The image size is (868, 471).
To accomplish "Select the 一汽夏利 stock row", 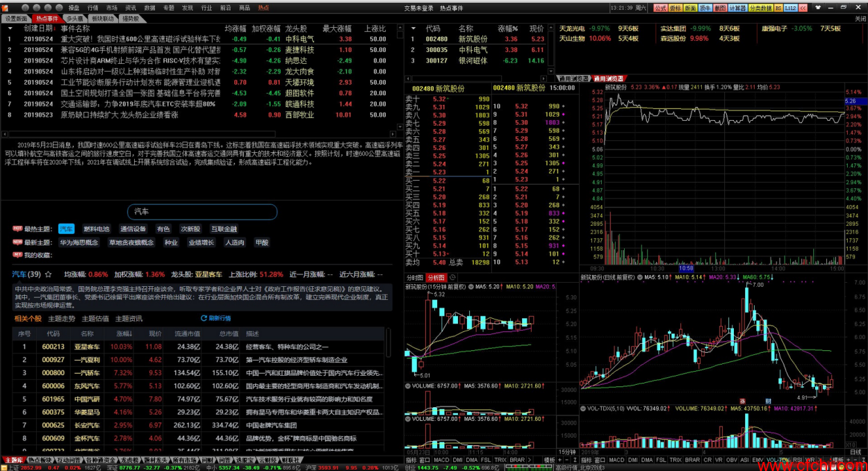I will [198, 359].
